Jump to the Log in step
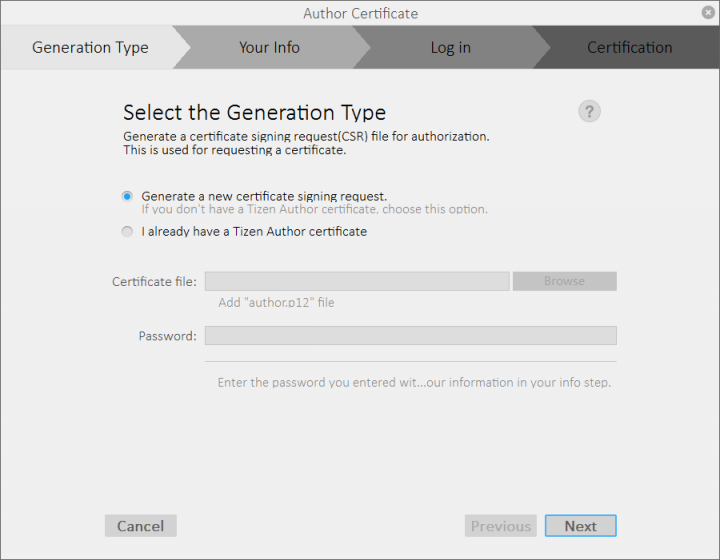This screenshot has width=720, height=560. 450,47
